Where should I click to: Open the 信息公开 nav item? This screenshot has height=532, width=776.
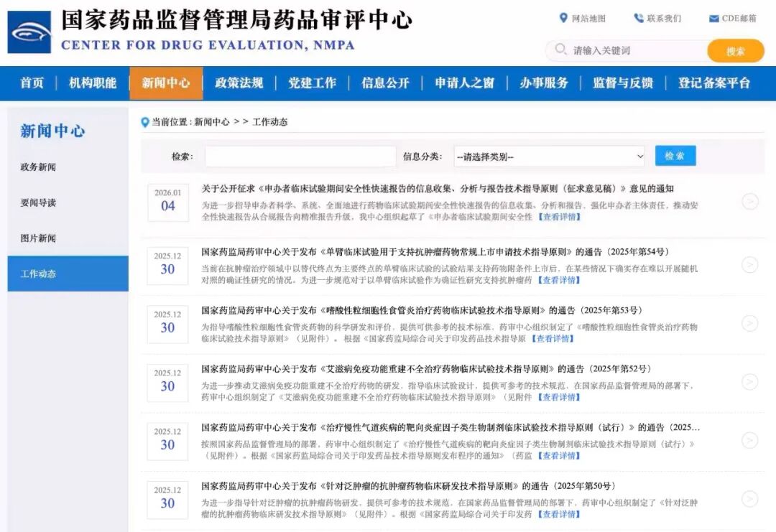[x=386, y=83]
